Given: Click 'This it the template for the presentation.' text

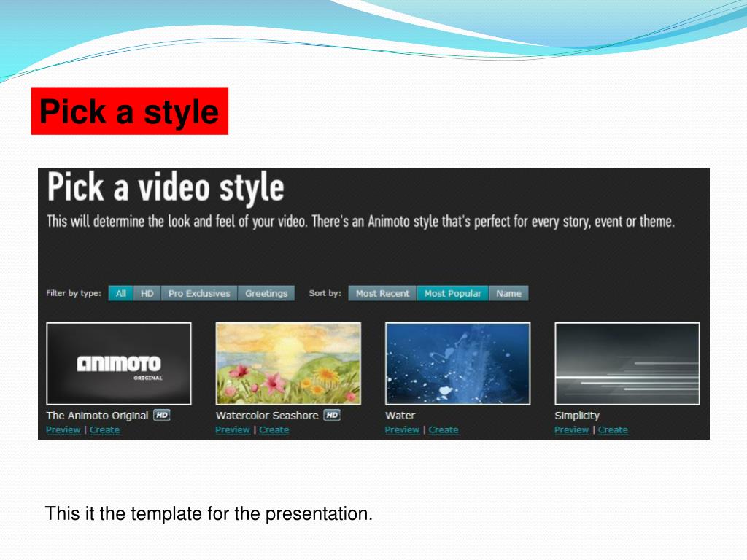Looking at the screenshot, I should (x=209, y=513).
